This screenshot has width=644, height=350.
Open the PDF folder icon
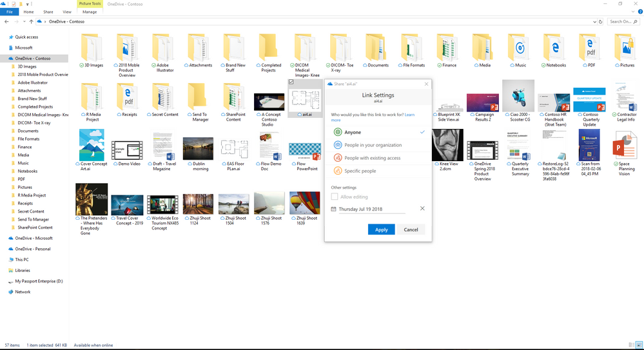tap(590, 48)
